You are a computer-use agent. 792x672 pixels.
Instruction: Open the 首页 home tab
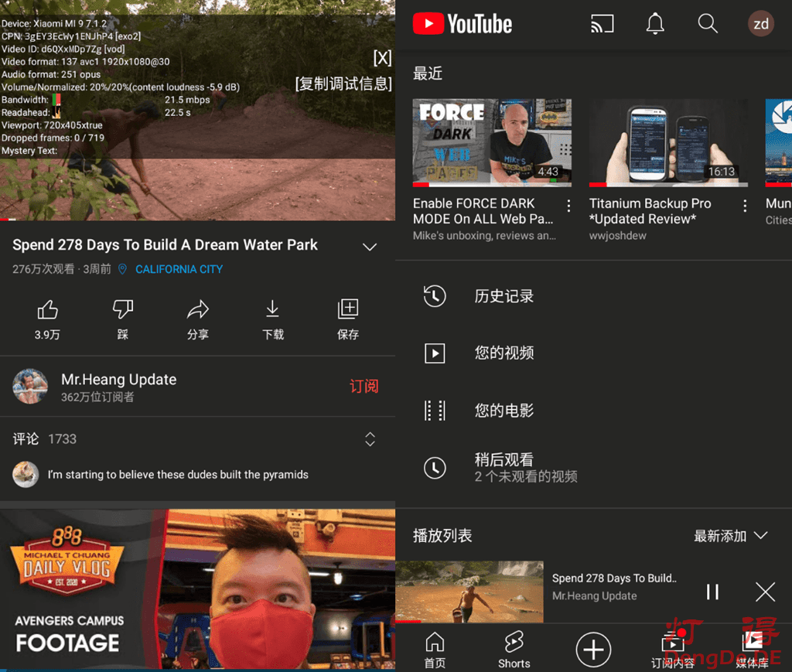(435, 650)
